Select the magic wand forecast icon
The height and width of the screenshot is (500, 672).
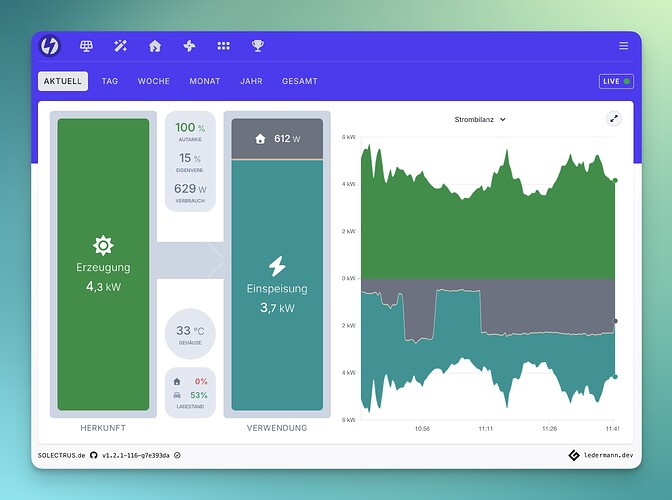pyautogui.click(x=120, y=46)
